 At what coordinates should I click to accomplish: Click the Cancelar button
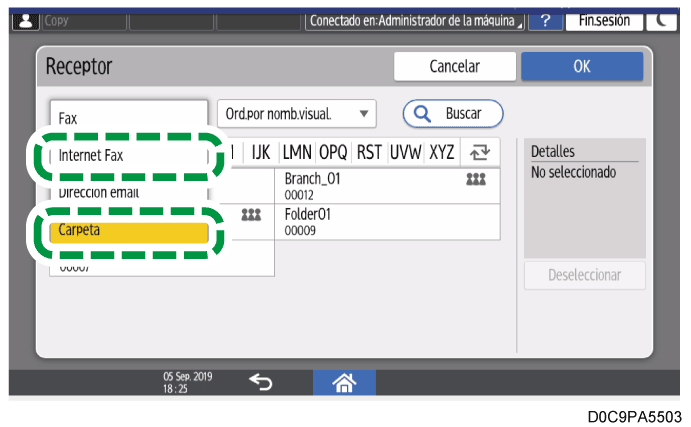(x=454, y=67)
